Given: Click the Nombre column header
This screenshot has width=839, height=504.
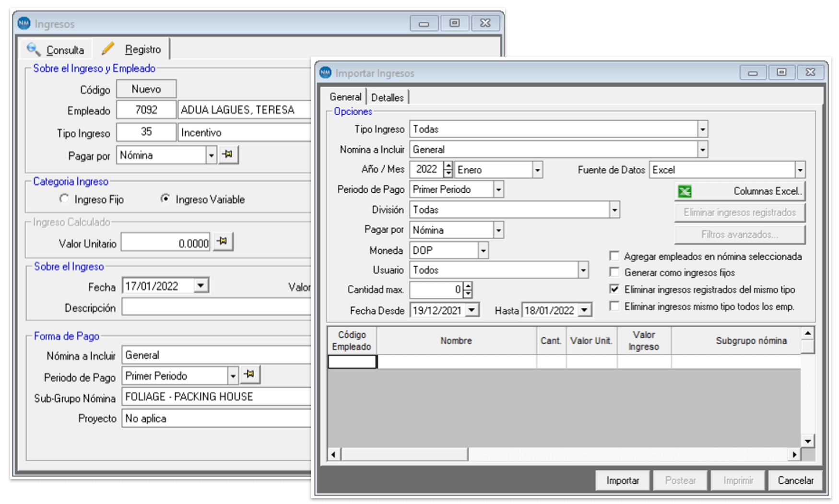Looking at the screenshot, I should pyautogui.click(x=456, y=340).
